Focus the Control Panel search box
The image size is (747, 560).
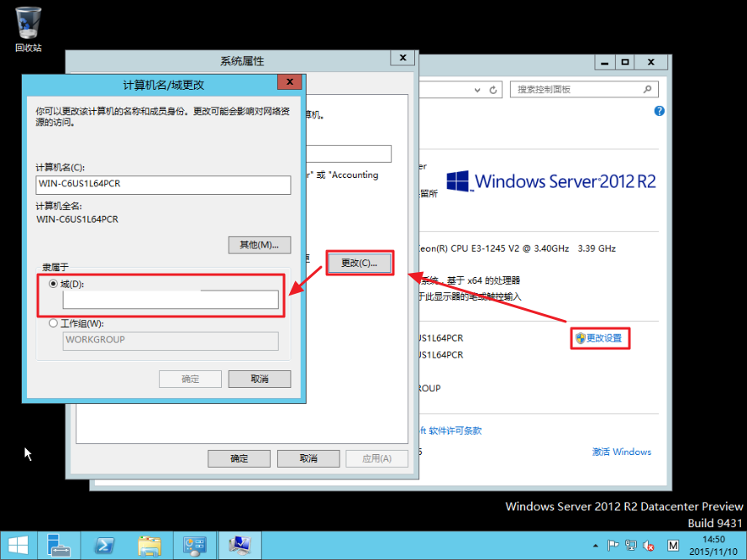[x=584, y=89]
